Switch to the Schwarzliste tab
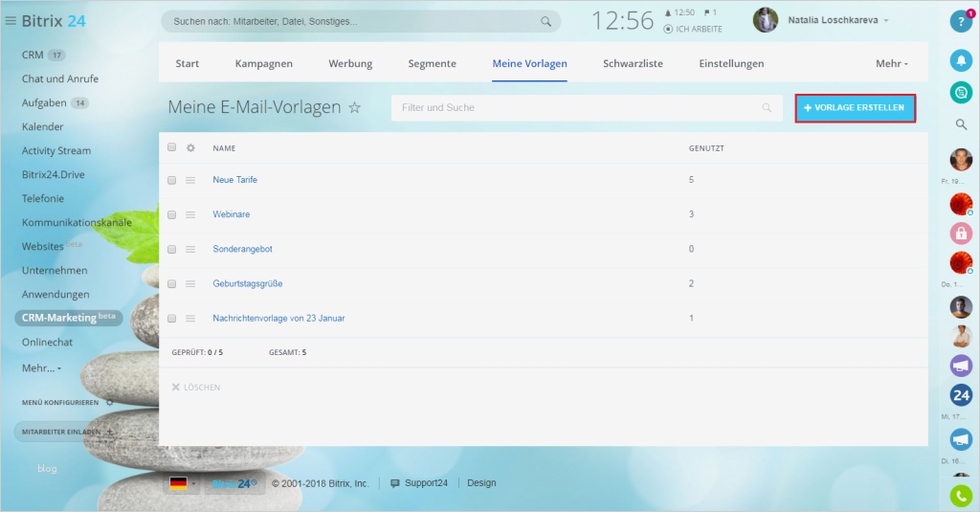Image resolution: width=980 pixels, height=512 pixels. click(x=634, y=63)
